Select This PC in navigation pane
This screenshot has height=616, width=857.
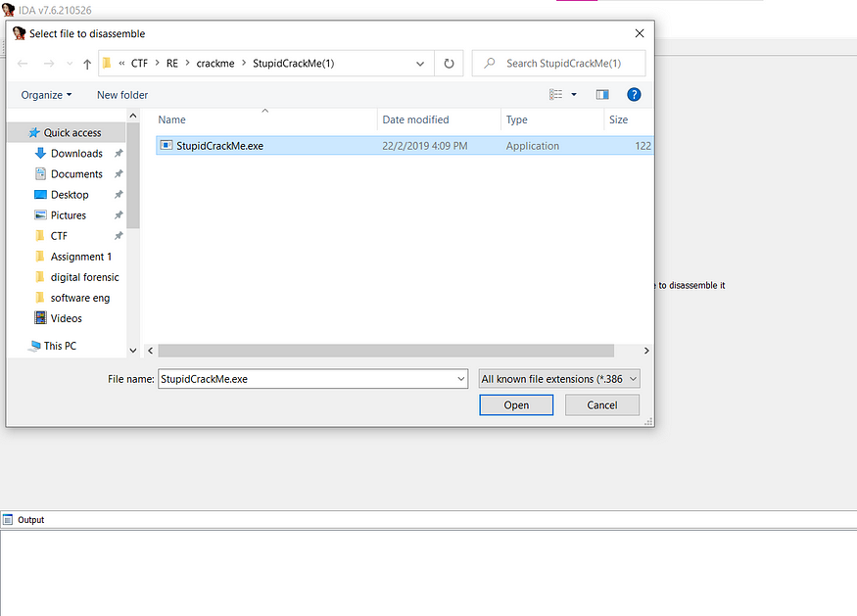(x=60, y=346)
